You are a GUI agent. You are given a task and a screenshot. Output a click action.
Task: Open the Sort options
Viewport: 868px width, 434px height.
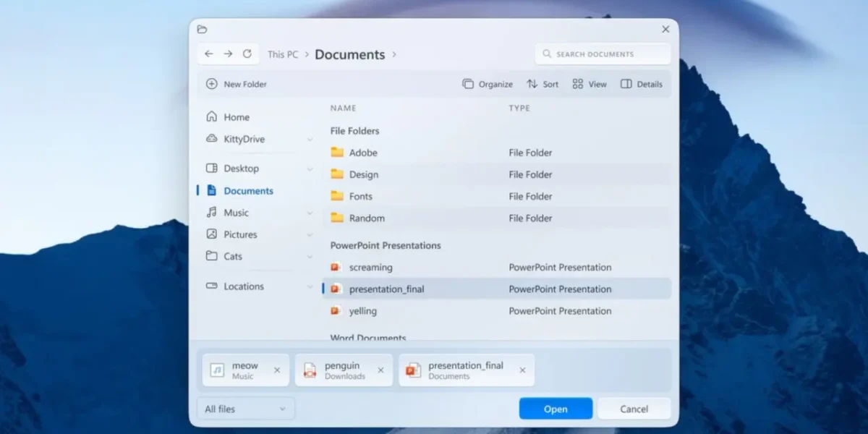(542, 84)
